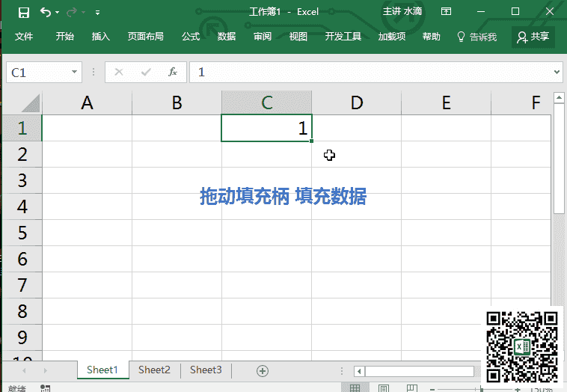Click the 告诉我 lightbulb search box

pos(477,37)
